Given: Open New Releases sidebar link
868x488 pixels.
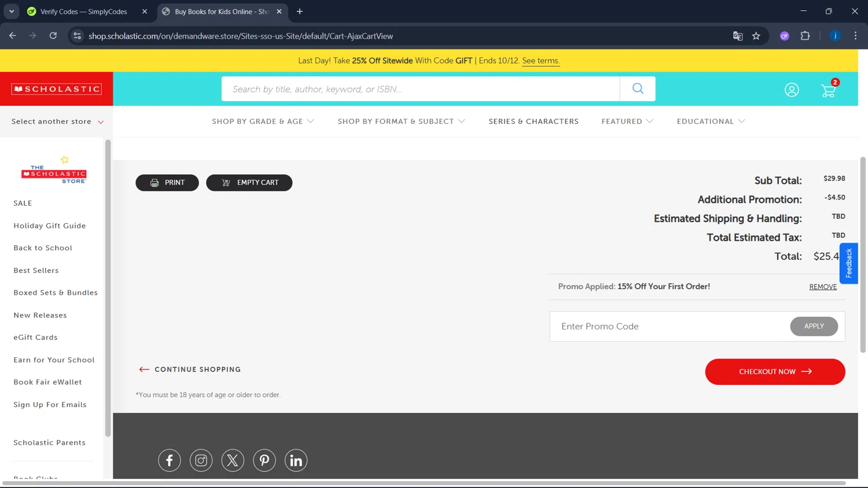Looking at the screenshot, I should (40, 315).
